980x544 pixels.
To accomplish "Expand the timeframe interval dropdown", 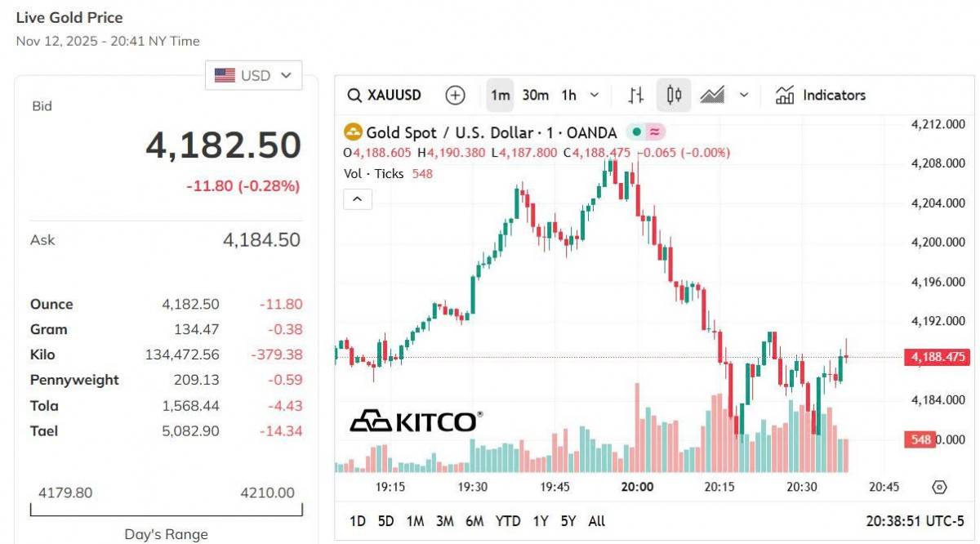I will [594, 96].
